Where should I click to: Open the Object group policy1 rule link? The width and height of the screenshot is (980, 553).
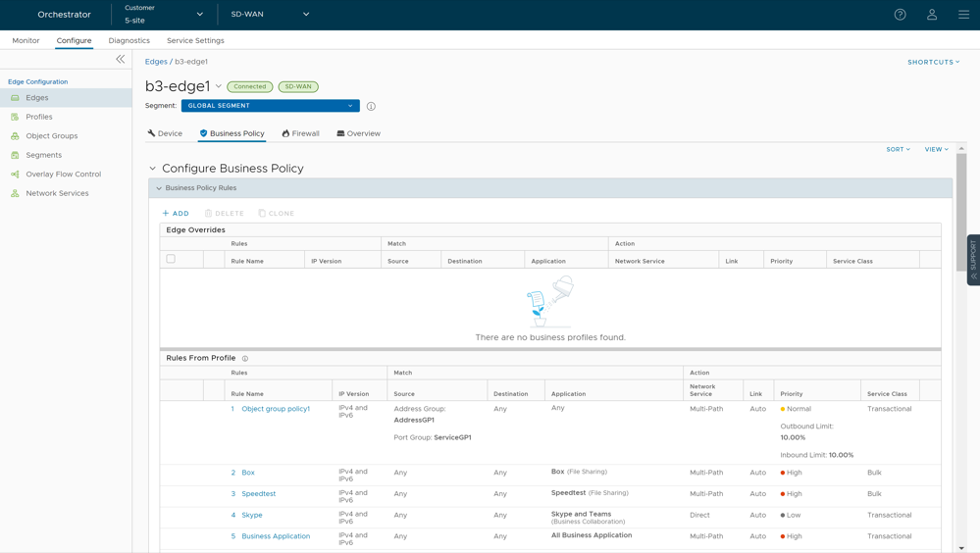276,409
